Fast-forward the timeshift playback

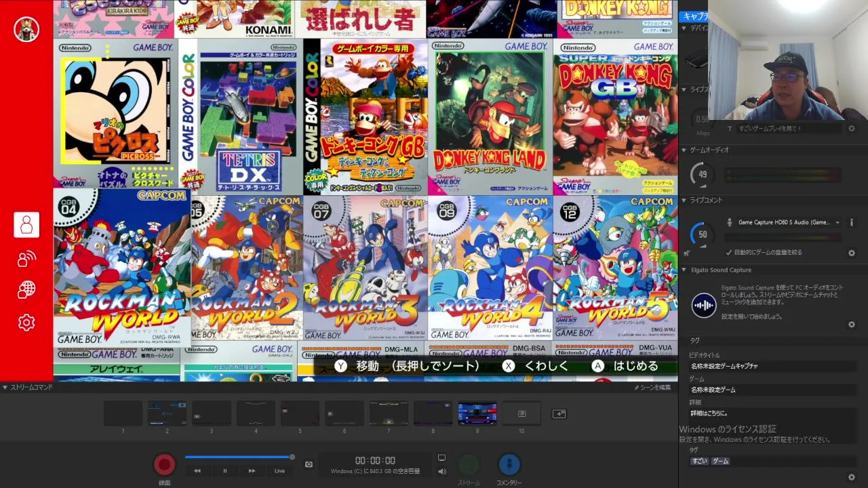pyautogui.click(x=252, y=470)
